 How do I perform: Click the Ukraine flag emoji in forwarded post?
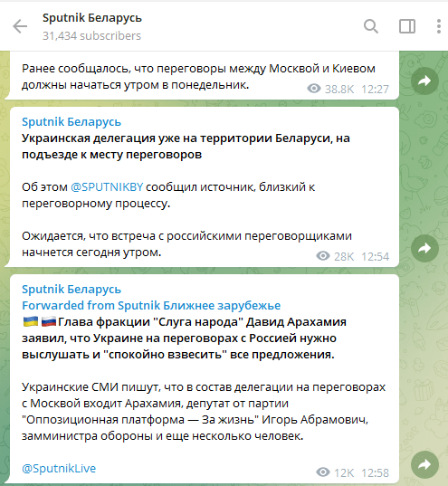[31, 321]
